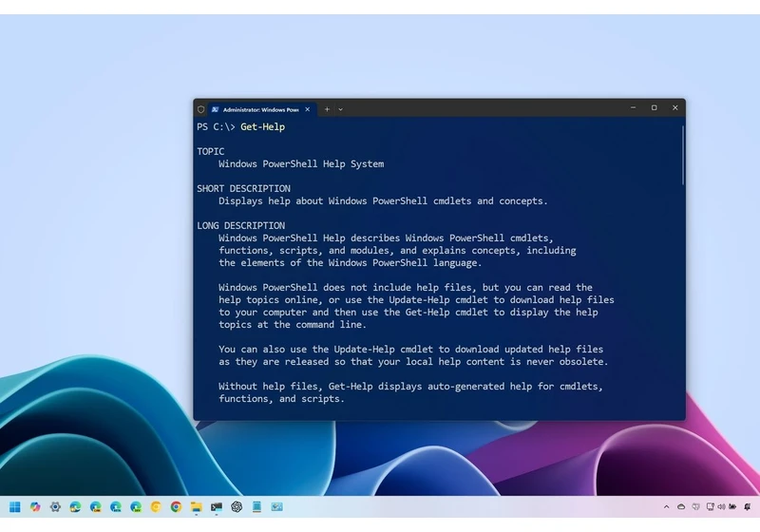The width and height of the screenshot is (760, 532).
Task: Open Edge Beta from the taskbar
Action: 116,506
